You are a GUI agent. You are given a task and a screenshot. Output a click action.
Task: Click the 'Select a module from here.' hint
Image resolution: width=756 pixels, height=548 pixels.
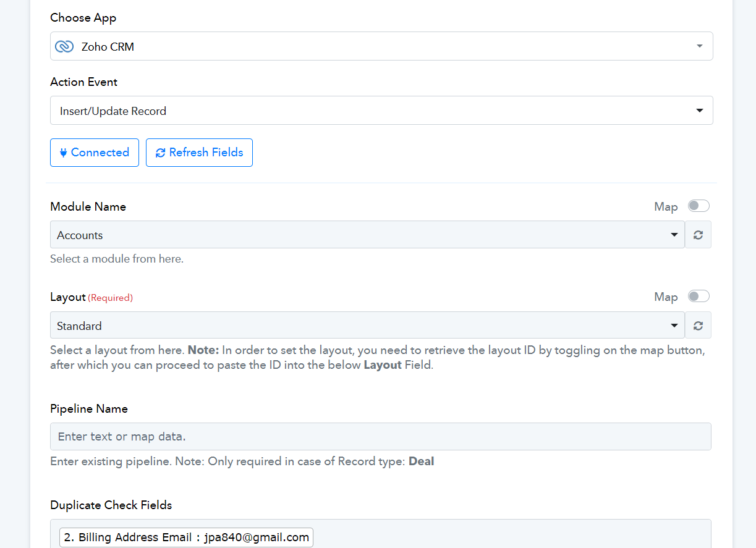(117, 259)
